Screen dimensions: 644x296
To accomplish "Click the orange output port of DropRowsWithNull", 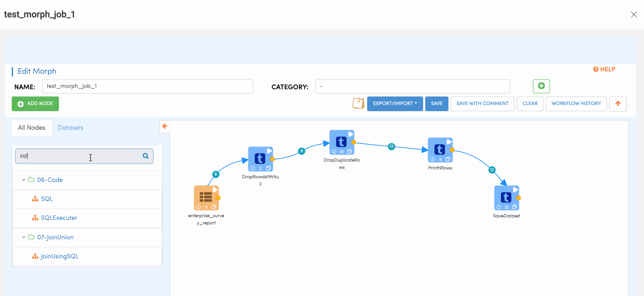I will pyautogui.click(x=272, y=159).
